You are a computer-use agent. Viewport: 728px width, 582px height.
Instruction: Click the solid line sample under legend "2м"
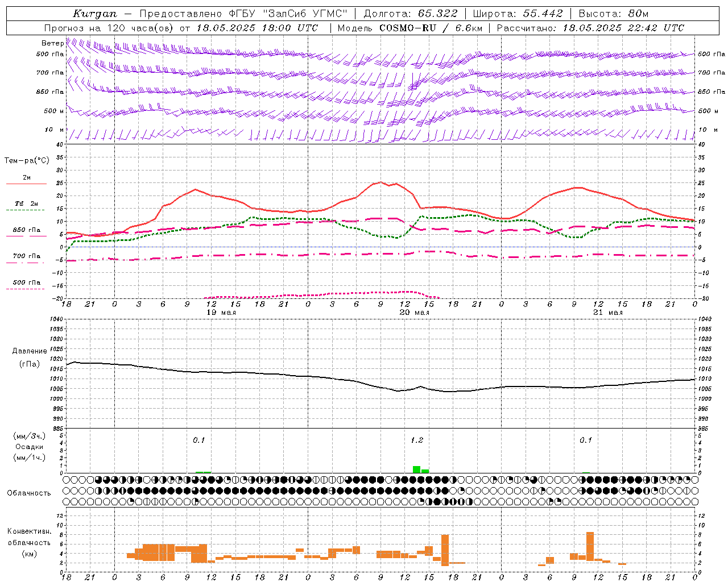26,184
